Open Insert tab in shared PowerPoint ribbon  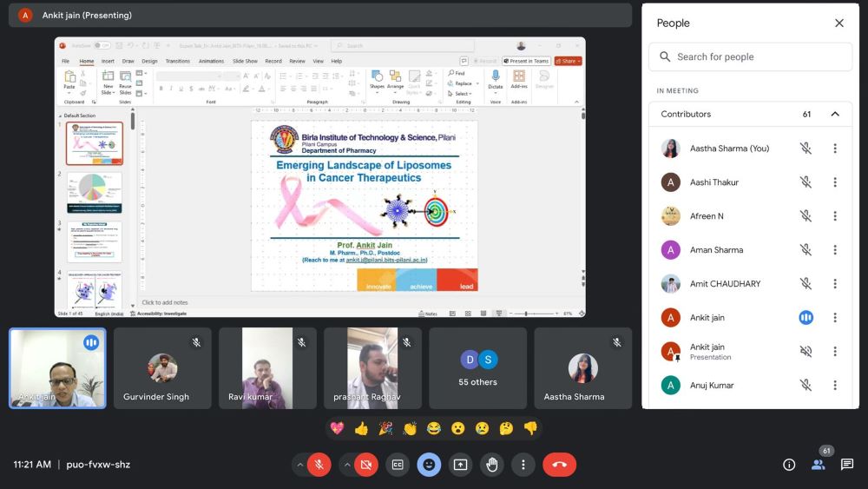108,61
